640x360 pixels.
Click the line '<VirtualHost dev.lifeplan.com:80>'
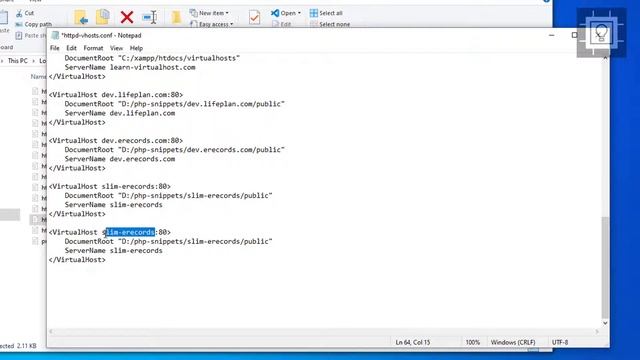pyautogui.click(x=116, y=95)
